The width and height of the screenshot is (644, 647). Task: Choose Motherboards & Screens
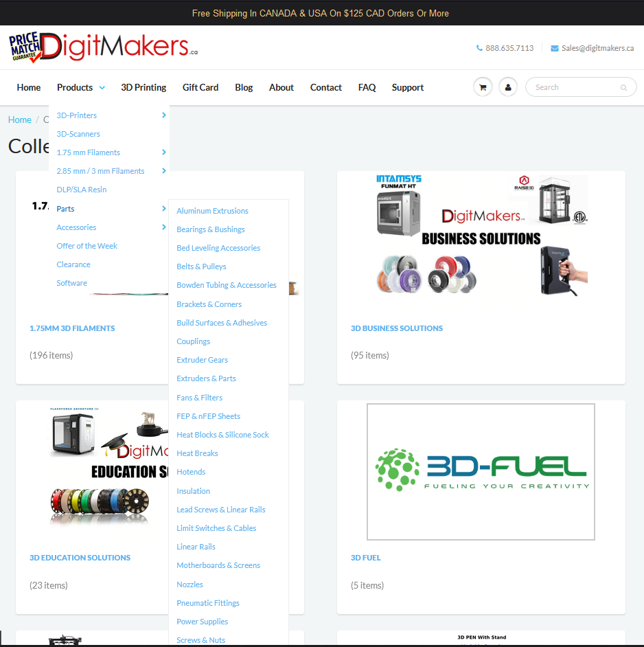pos(218,565)
